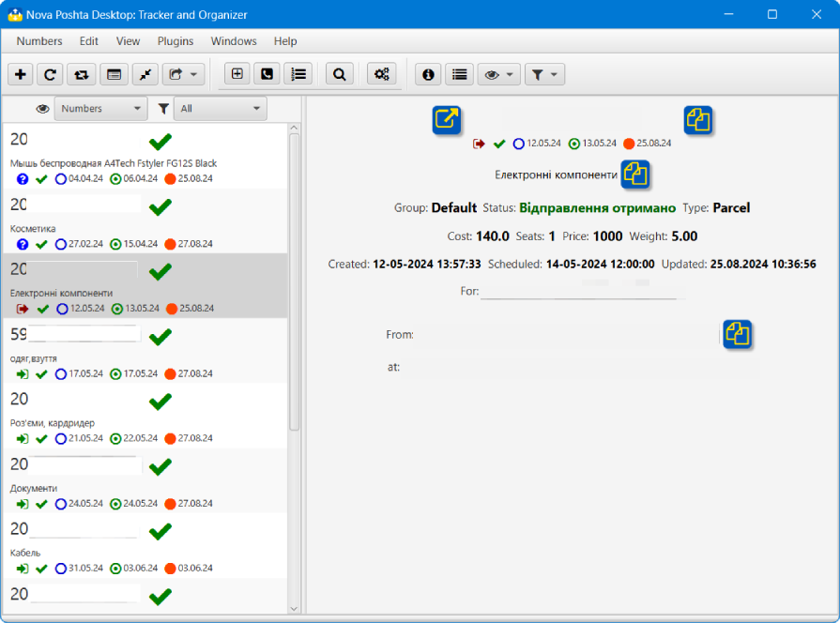Viewport: 840px width, 623px height.
Task: Click the parcel list vertical scrollbar
Action: (x=295, y=281)
